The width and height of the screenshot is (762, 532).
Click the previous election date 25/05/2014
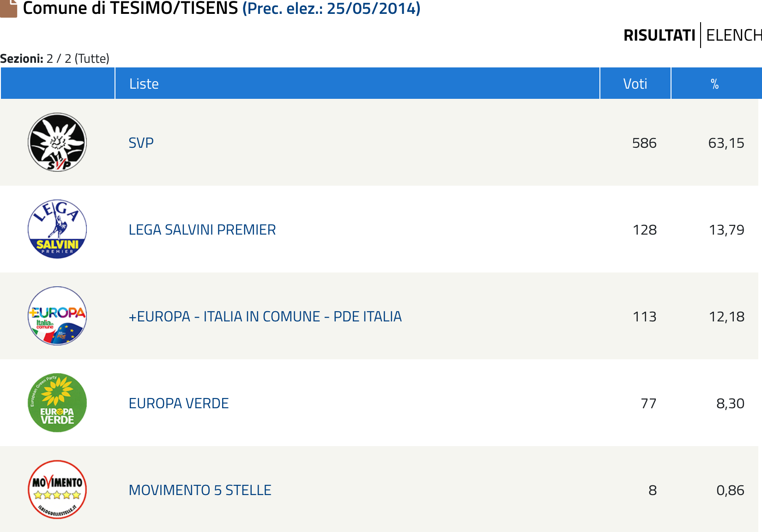click(372, 8)
